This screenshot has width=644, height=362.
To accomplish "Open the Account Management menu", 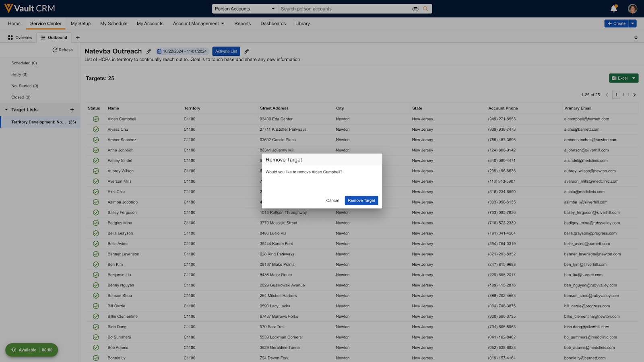I will [x=198, y=24].
